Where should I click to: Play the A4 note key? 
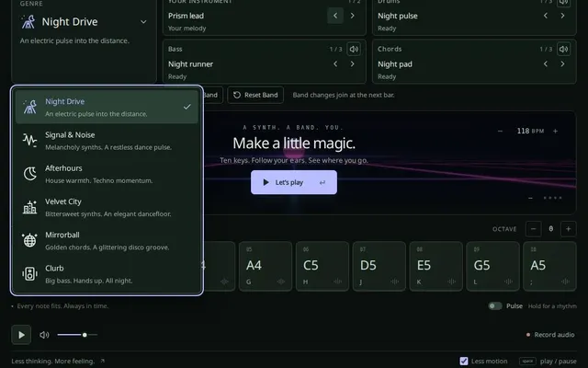pyautogui.click(x=266, y=266)
